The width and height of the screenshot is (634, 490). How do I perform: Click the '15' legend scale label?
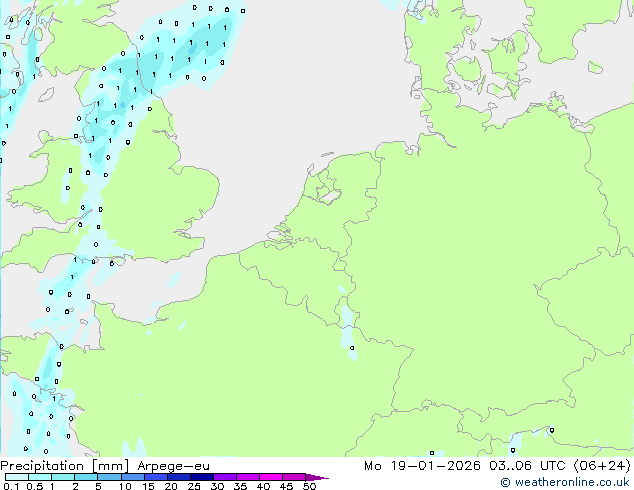point(148,486)
